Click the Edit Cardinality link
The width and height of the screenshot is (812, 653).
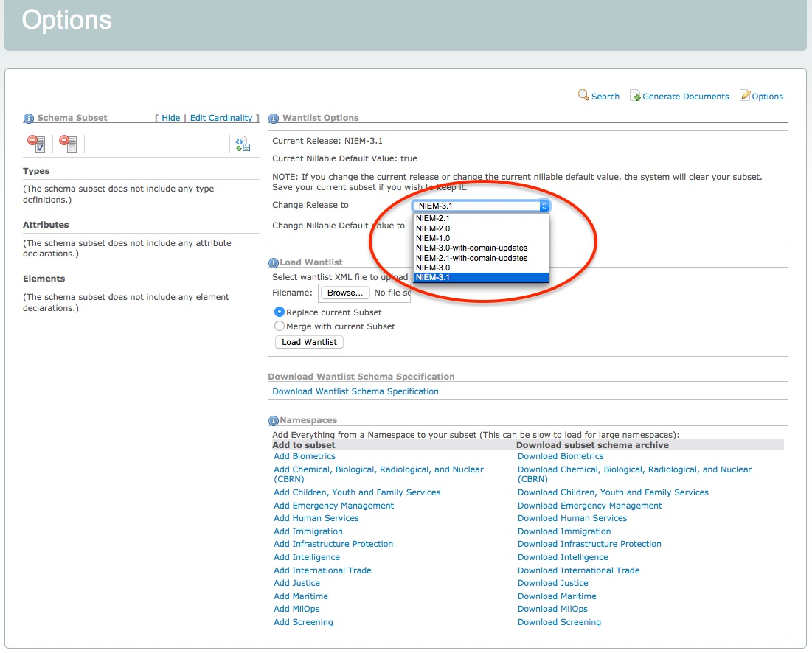(x=221, y=118)
